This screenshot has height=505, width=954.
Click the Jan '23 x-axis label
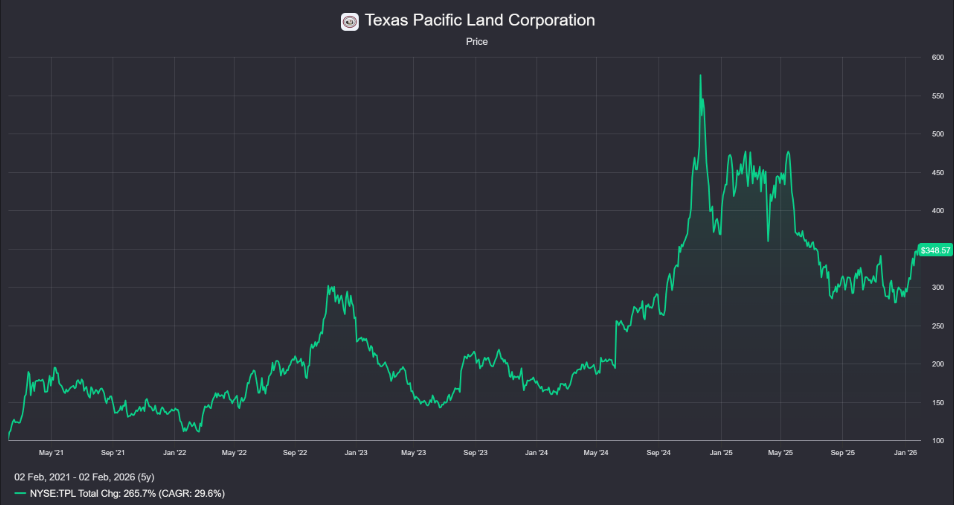[356, 453]
